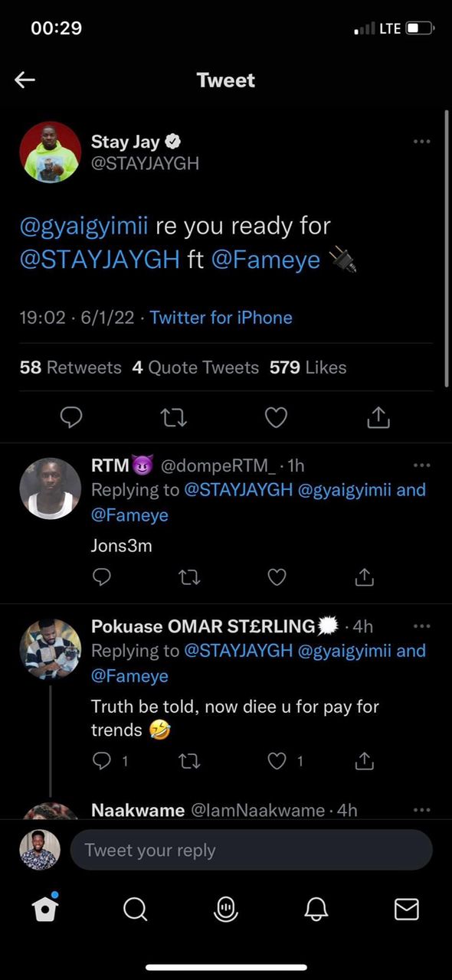Screen dimensions: 452x980
Task: View the 579 Likes list
Action: pos(308,367)
